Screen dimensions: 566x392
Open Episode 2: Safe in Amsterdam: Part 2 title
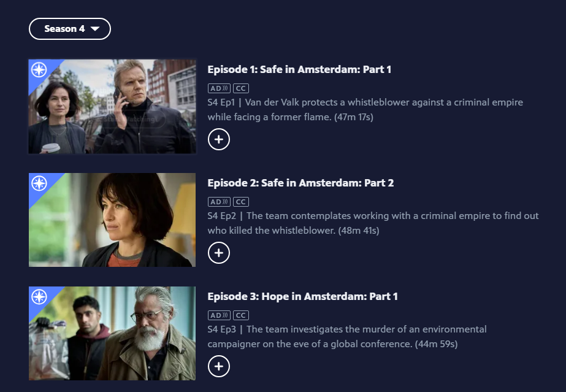click(x=300, y=183)
